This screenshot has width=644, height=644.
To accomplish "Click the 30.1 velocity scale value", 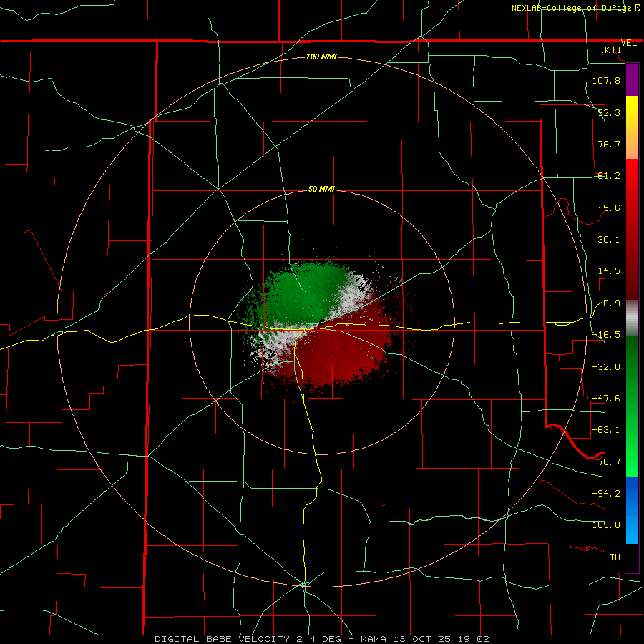I will [x=609, y=240].
